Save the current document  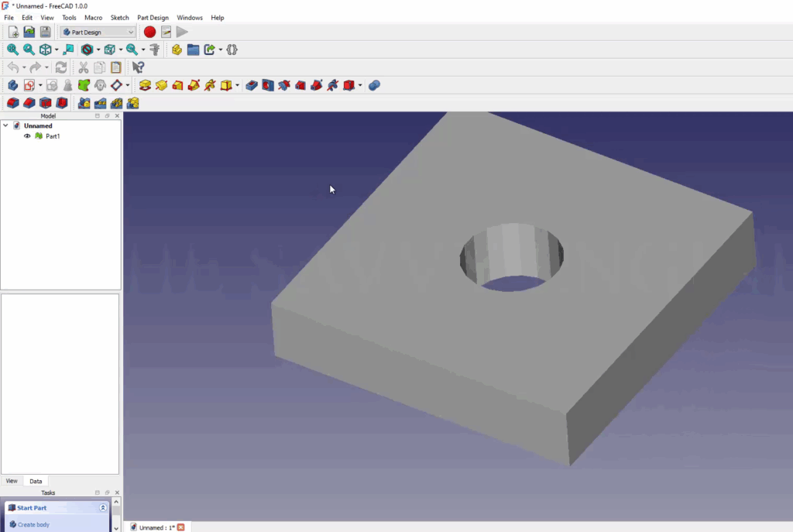tap(45, 32)
